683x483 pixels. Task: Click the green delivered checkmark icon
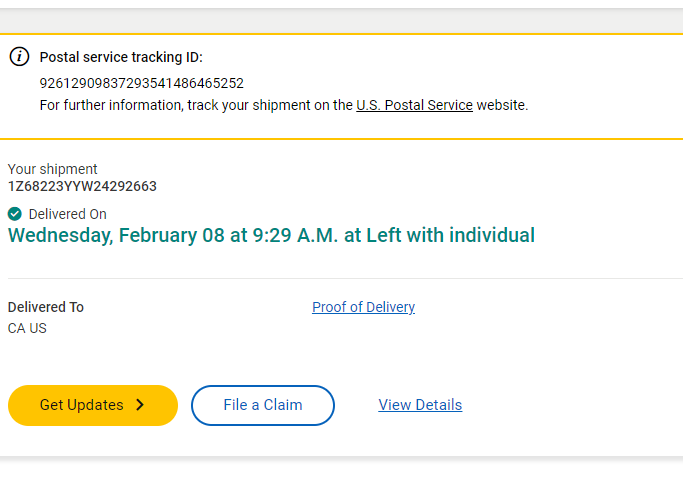15,214
